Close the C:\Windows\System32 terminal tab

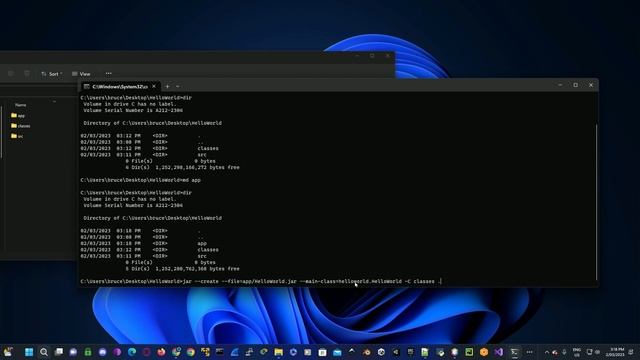tap(154, 86)
